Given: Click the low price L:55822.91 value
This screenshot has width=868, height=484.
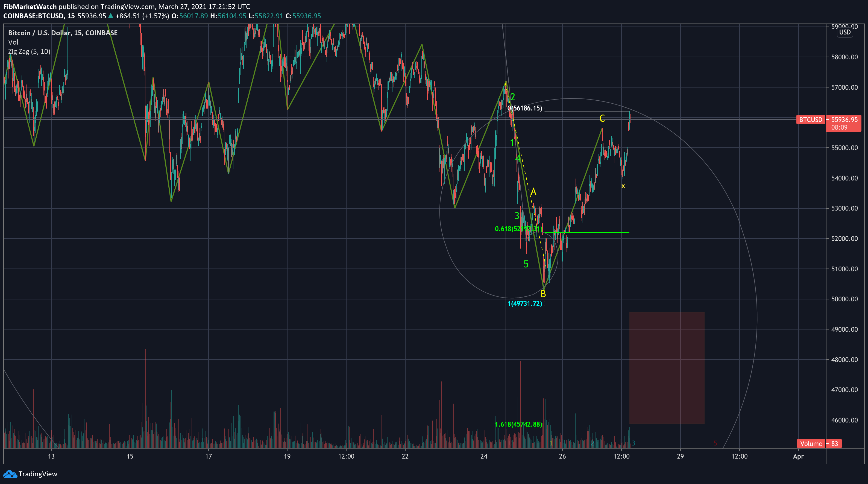Looking at the screenshot, I should pos(266,16).
